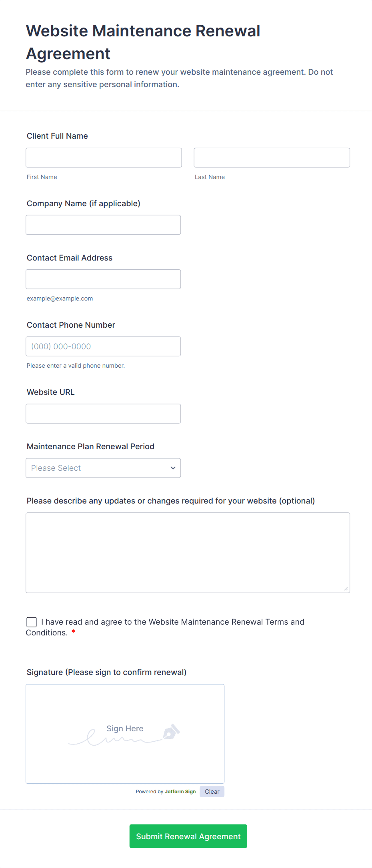
Task: Focus the First Name input field
Action: click(104, 157)
